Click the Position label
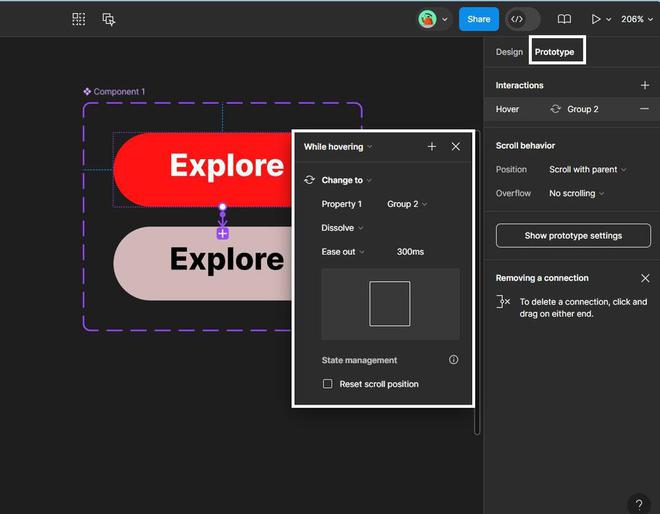 [511, 169]
